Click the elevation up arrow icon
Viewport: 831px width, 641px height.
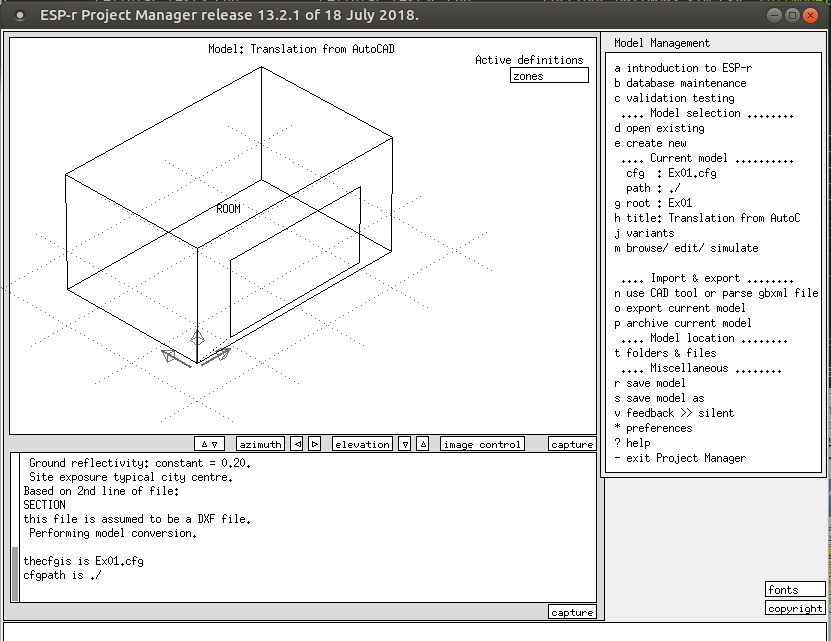[x=423, y=444]
